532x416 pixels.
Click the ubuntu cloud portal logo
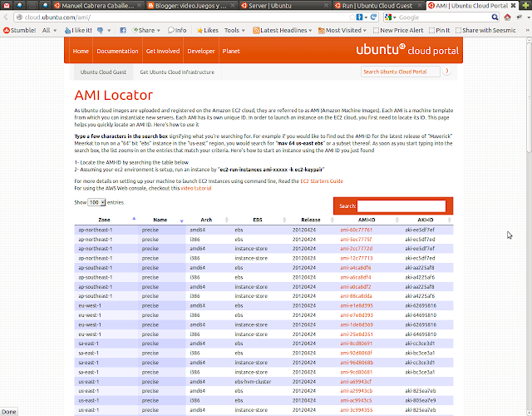407,50
